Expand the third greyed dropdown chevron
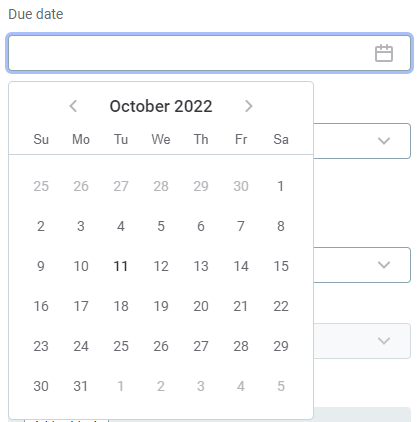The height and width of the screenshot is (422, 418). click(384, 341)
